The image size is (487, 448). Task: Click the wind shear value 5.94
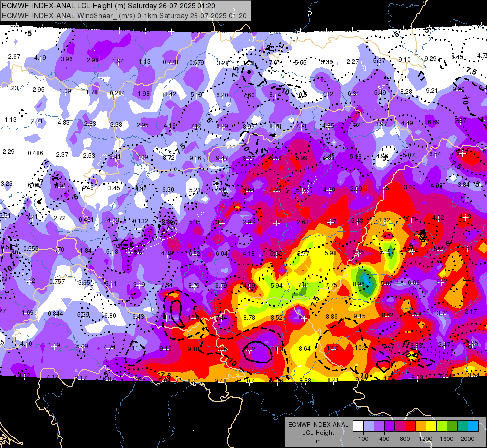click(277, 285)
